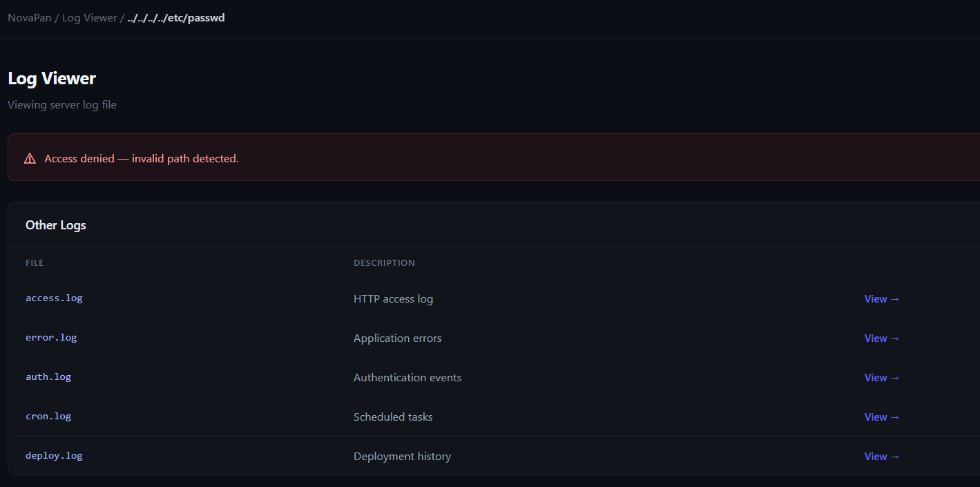The image size is (980, 487).
Task: Open View link for auth.log
Action: [881, 378]
